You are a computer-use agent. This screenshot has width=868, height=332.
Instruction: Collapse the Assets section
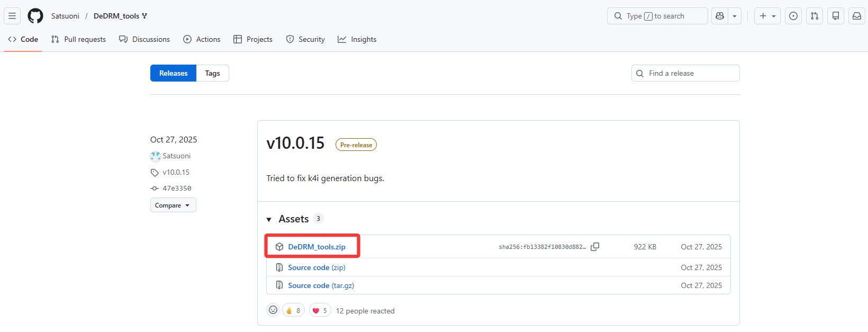pos(269,219)
